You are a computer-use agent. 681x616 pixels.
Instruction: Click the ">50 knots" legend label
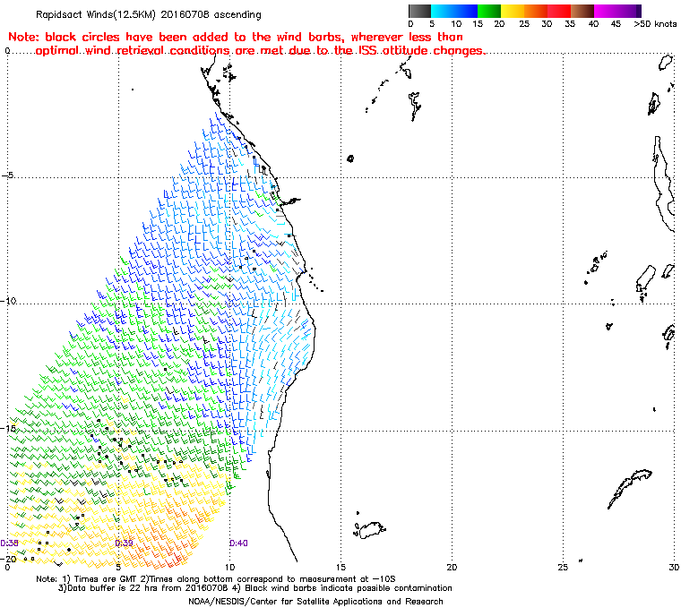655,24
